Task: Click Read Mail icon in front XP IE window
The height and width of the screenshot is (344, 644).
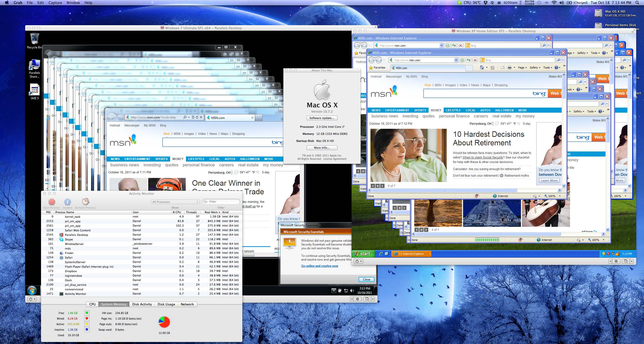Action: 502,68
